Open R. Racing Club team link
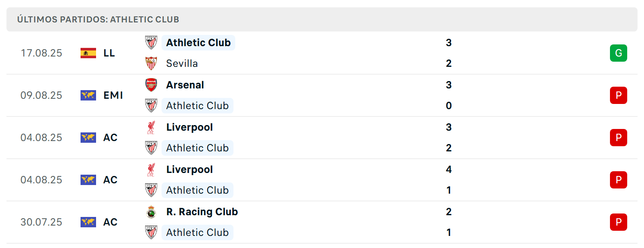Image resolution: width=644 pixels, height=248 pixels. 202,212
